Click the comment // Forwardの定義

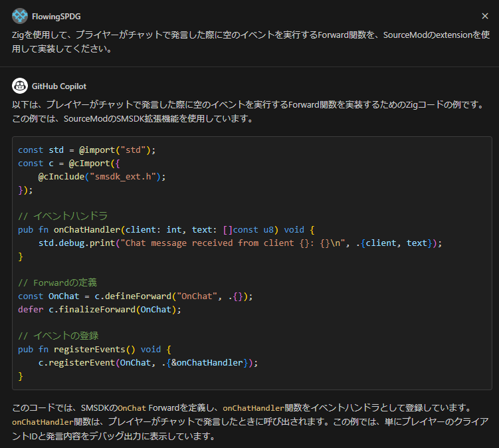pyautogui.click(x=57, y=282)
